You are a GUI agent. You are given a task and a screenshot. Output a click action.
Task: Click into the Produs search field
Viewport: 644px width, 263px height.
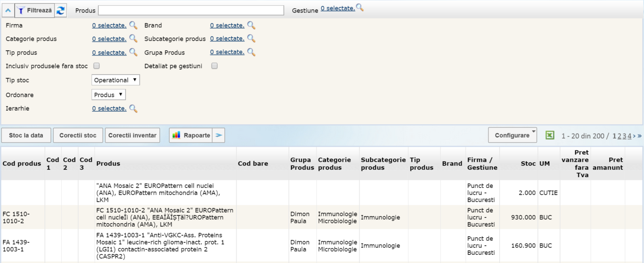tap(191, 10)
